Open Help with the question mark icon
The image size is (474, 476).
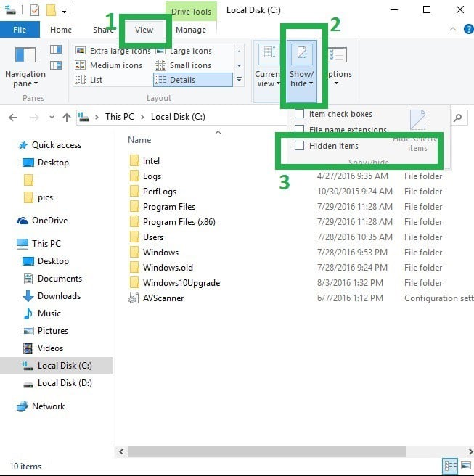[x=469, y=29]
